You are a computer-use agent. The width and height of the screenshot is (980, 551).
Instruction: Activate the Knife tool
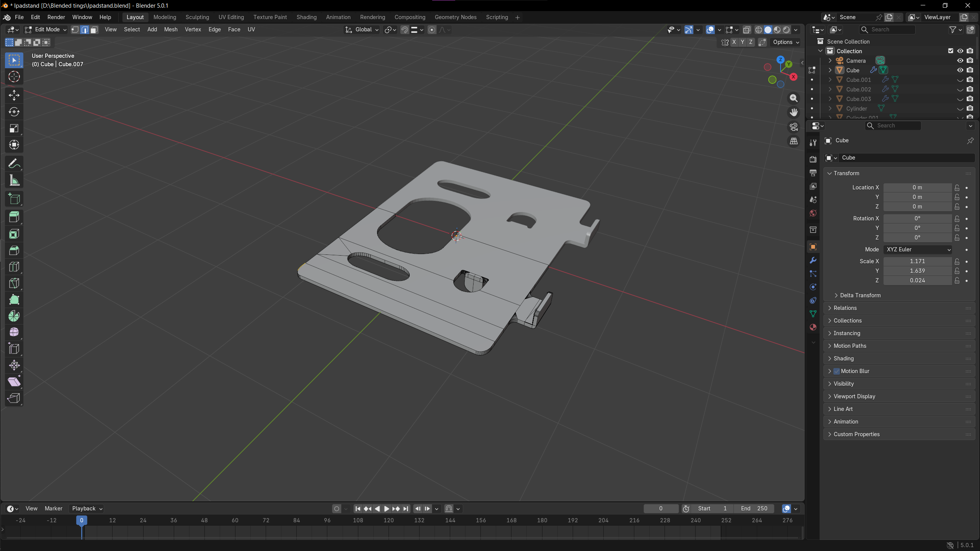tap(14, 283)
